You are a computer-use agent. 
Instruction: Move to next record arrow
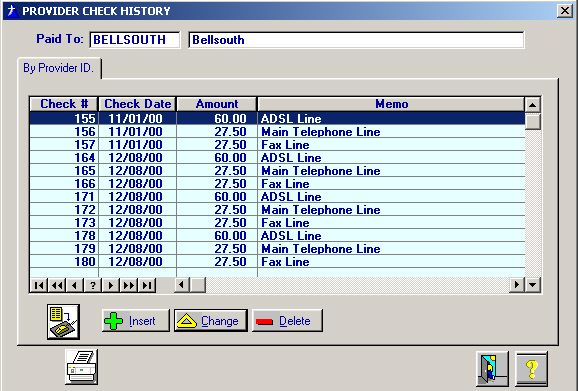coord(111,285)
